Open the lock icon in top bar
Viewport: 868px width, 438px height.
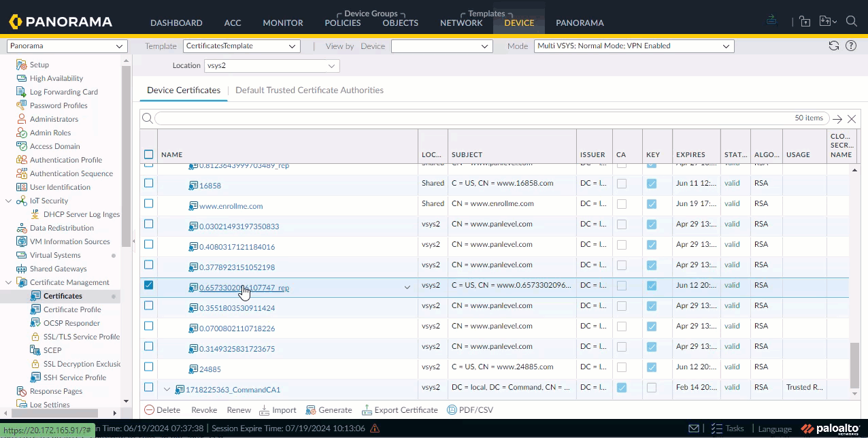[x=805, y=21]
